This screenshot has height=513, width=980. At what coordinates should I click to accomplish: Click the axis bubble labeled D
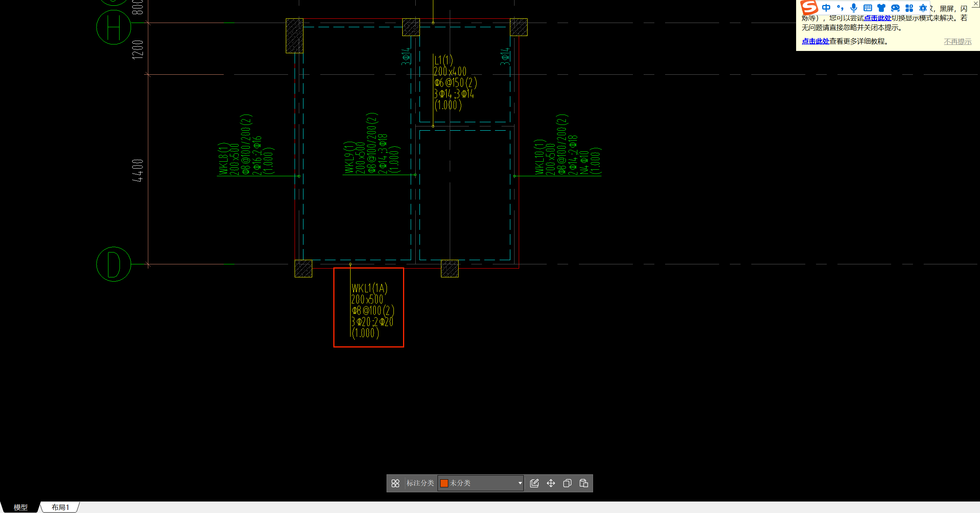tap(114, 264)
